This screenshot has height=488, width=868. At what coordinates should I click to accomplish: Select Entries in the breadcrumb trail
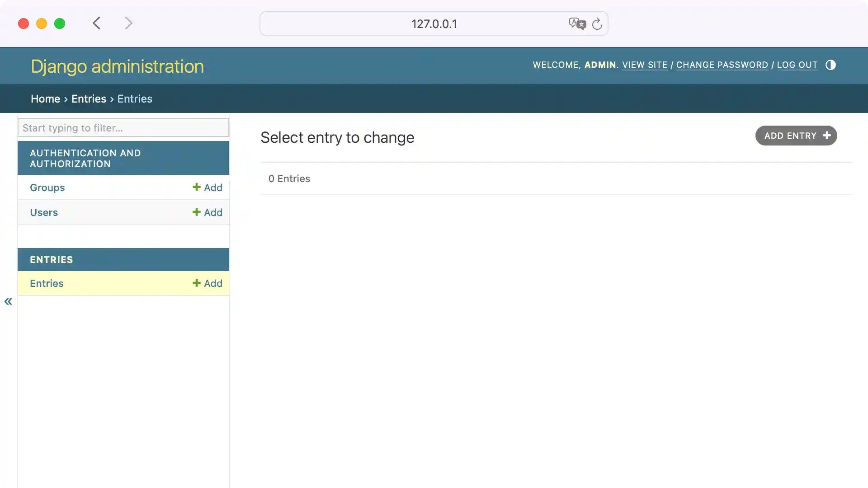click(x=89, y=99)
